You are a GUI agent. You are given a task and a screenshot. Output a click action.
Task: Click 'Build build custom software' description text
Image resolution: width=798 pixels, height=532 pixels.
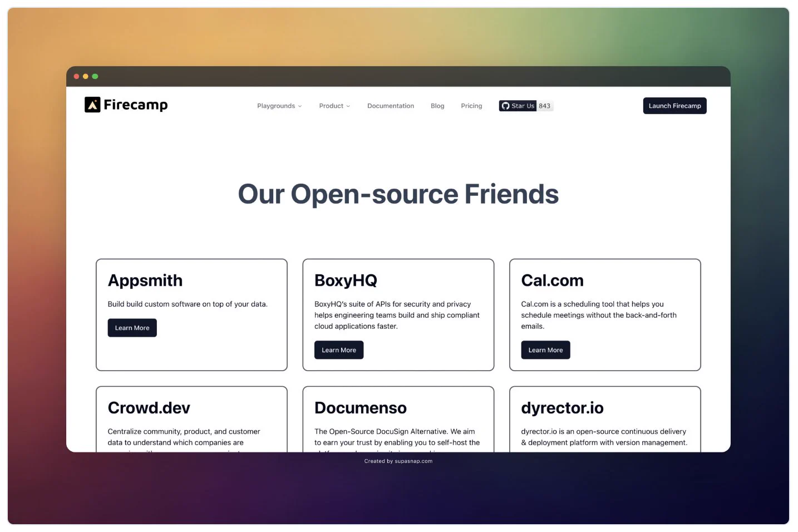tap(188, 304)
